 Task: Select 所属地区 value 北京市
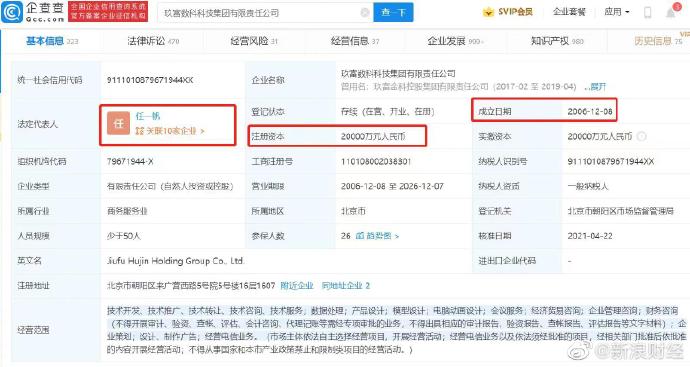[x=353, y=211]
